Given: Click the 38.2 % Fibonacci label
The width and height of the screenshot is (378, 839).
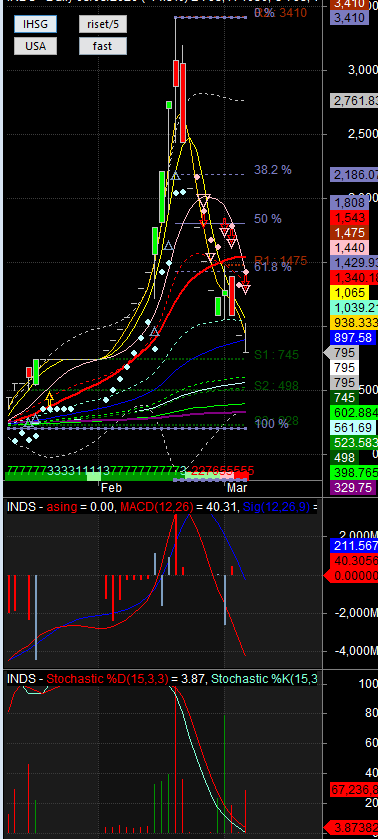Looking at the screenshot, I should point(273,170).
